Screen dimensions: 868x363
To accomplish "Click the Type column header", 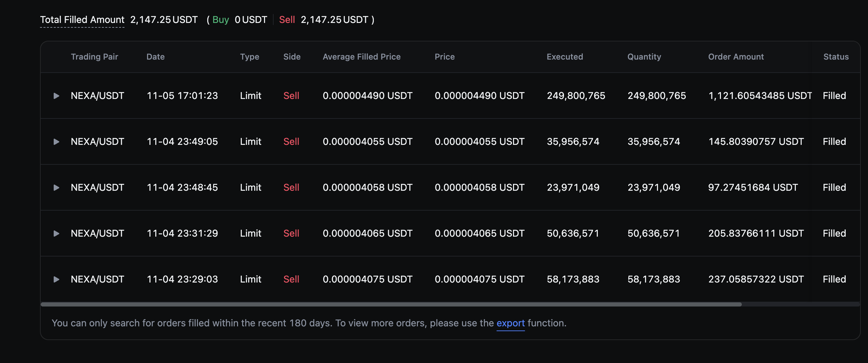I will [249, 57].
